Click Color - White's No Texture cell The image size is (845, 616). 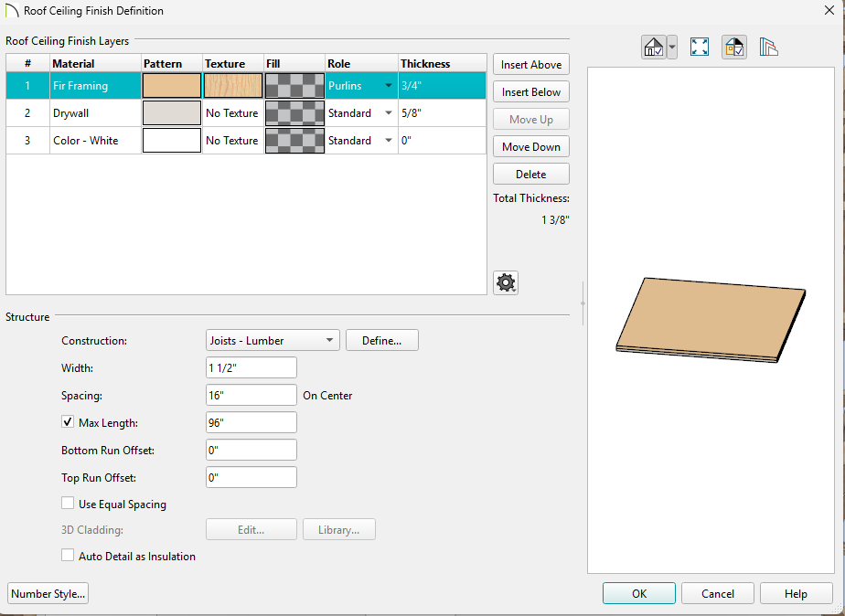(233, 141)
